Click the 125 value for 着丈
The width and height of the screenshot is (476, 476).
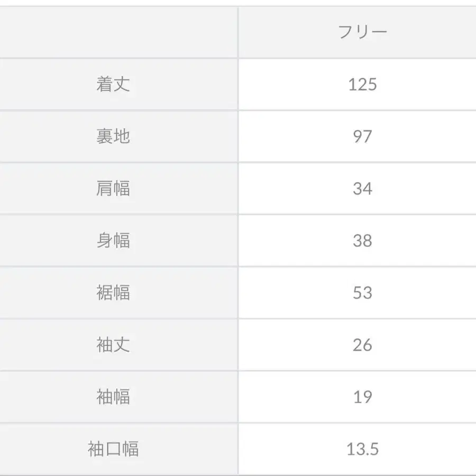362,84
